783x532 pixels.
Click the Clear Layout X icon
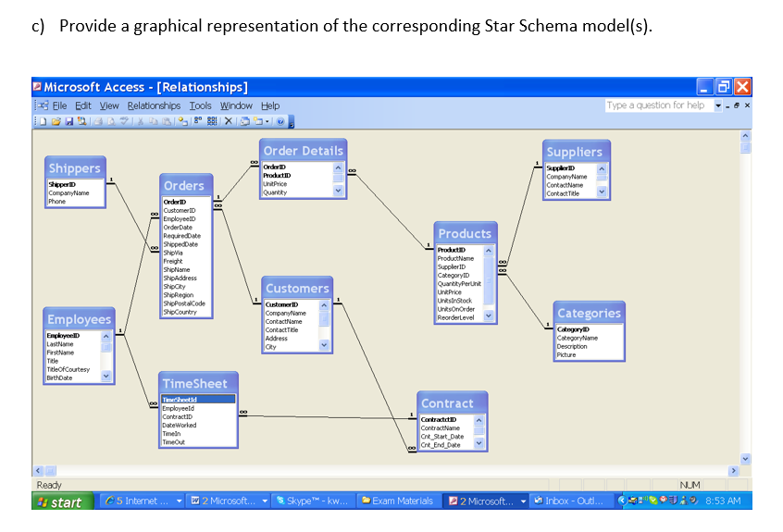[229, 121]
